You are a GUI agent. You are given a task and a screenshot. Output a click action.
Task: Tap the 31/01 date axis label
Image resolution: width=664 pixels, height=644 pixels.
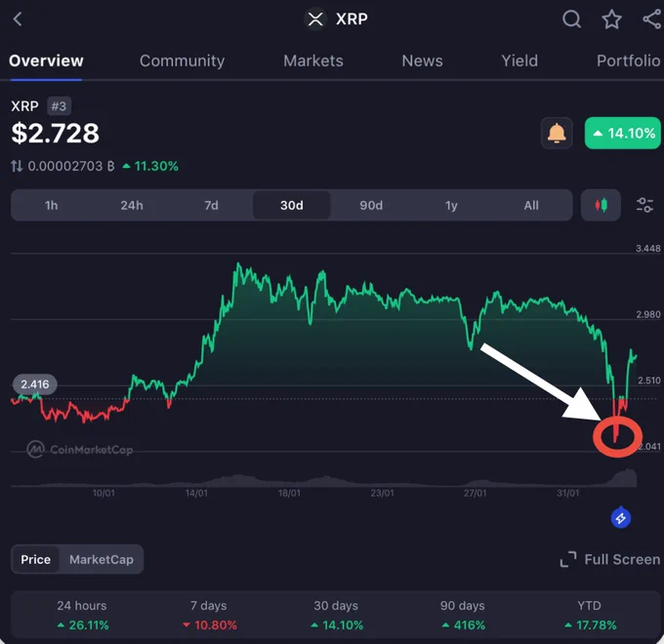click(568, 493)
